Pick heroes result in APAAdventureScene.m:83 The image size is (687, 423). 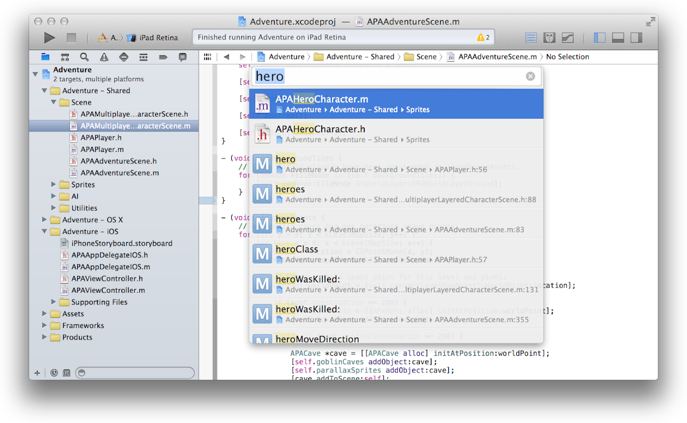(397, 224)
